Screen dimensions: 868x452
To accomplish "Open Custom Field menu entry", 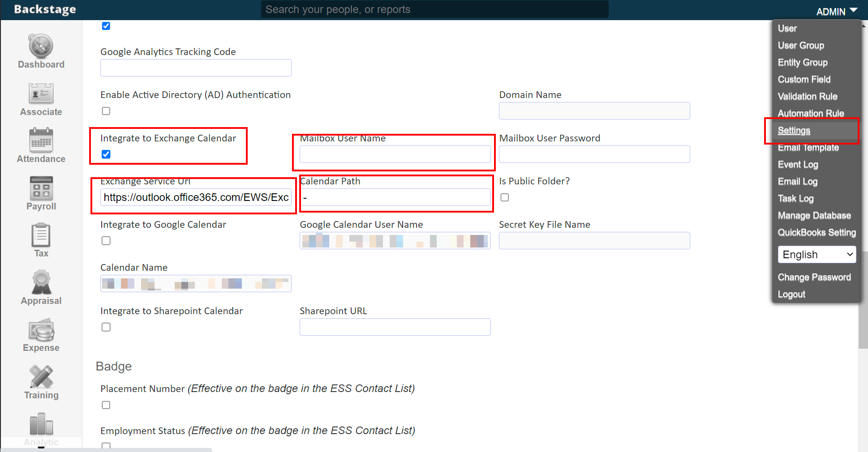I will point(804,80).
